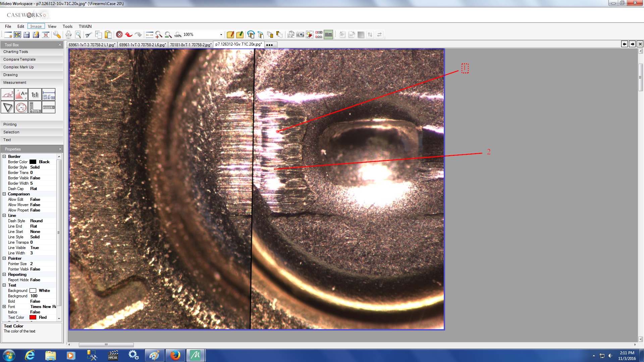Collapse the Pointer property group
Screen dimensions: 644x362
pos(4,258)
